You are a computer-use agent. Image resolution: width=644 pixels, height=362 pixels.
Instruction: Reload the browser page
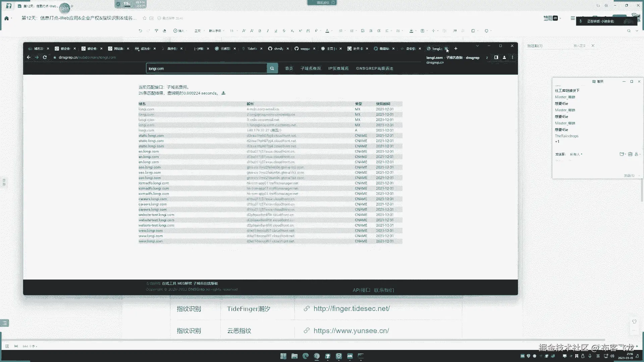pos(45,57)
